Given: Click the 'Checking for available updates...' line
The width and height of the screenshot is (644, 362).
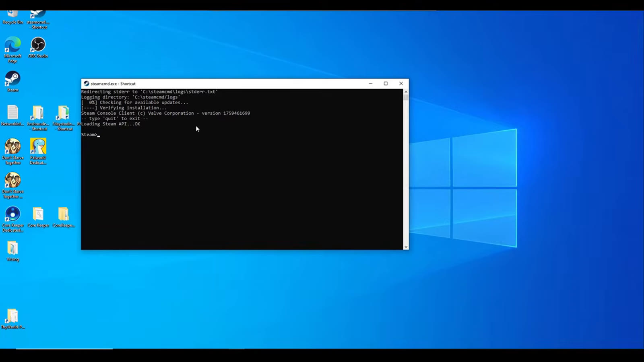Looking at the screenshot, I should 134,103.
